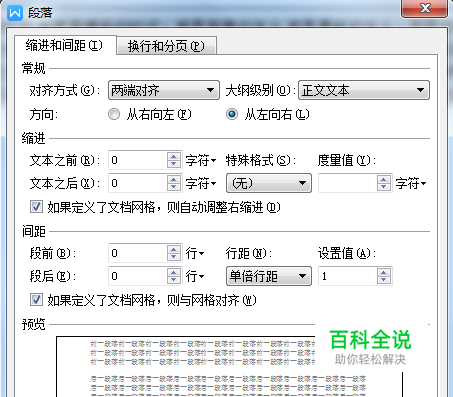Click the 文本之后 indent input field

pos(137,183)
